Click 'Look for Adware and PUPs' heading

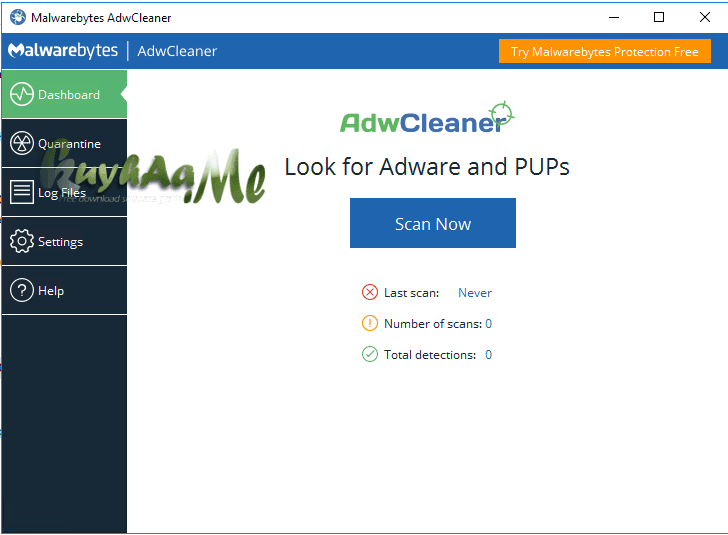(427, 167)
